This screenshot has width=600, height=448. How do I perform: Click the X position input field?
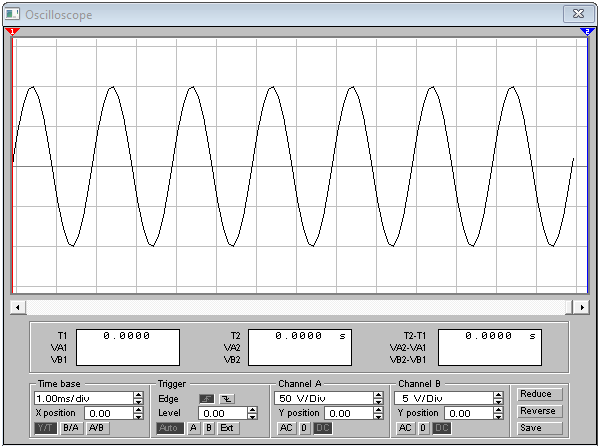click(x=109, y=413)
